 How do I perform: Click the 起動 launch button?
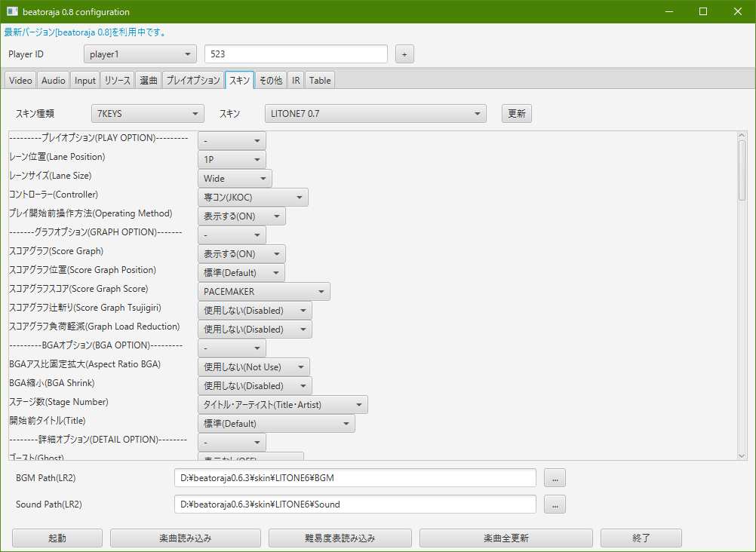tap(57, 538)
